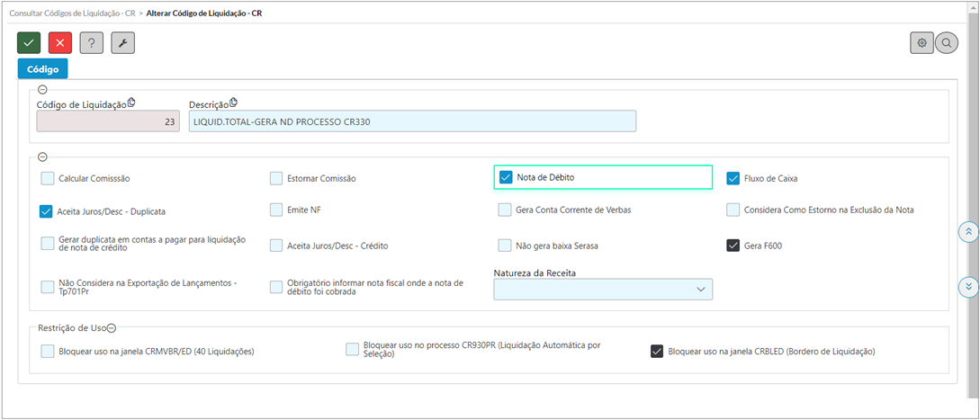
Task: Jump down with the double chevron down button
Action: point(968,286)
